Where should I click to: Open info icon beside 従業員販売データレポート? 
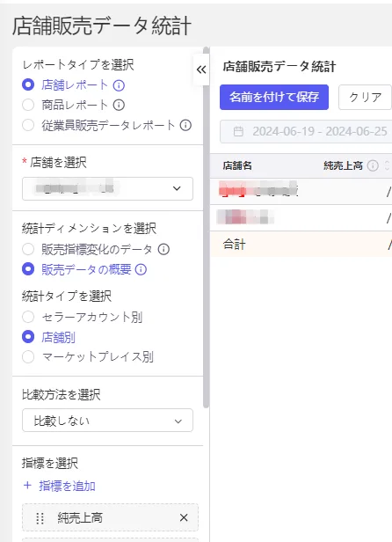(x=185, y=125)
